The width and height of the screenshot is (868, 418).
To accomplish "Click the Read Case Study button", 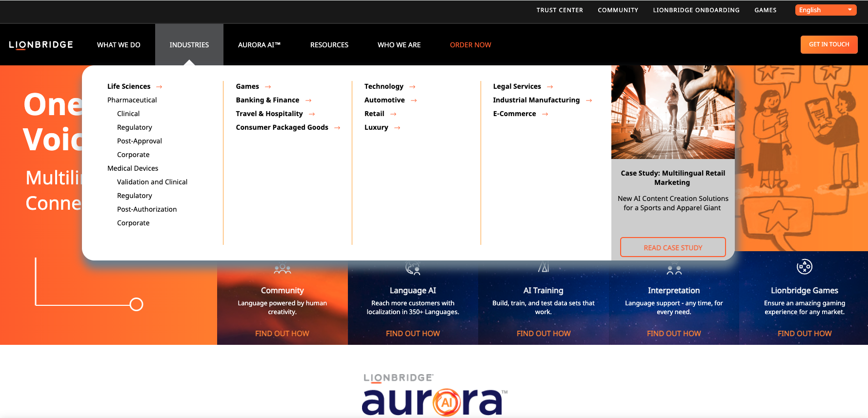I will pos(673,247).
